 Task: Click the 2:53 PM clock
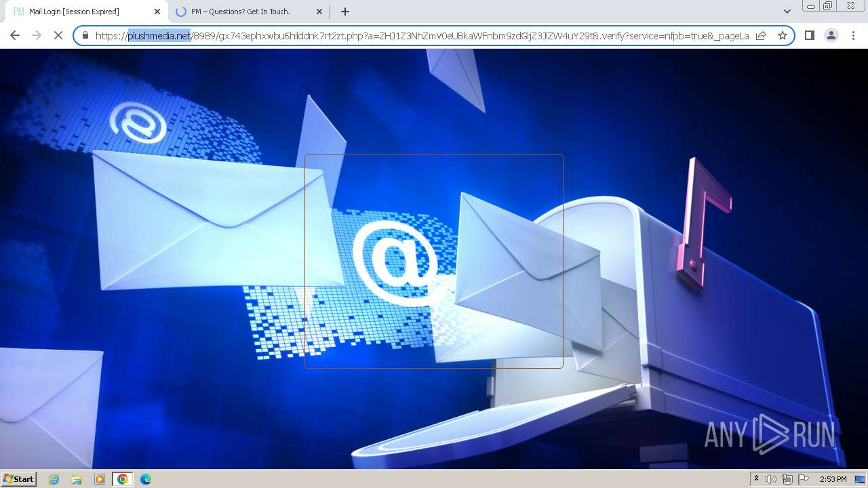click(x=833, y=479)
